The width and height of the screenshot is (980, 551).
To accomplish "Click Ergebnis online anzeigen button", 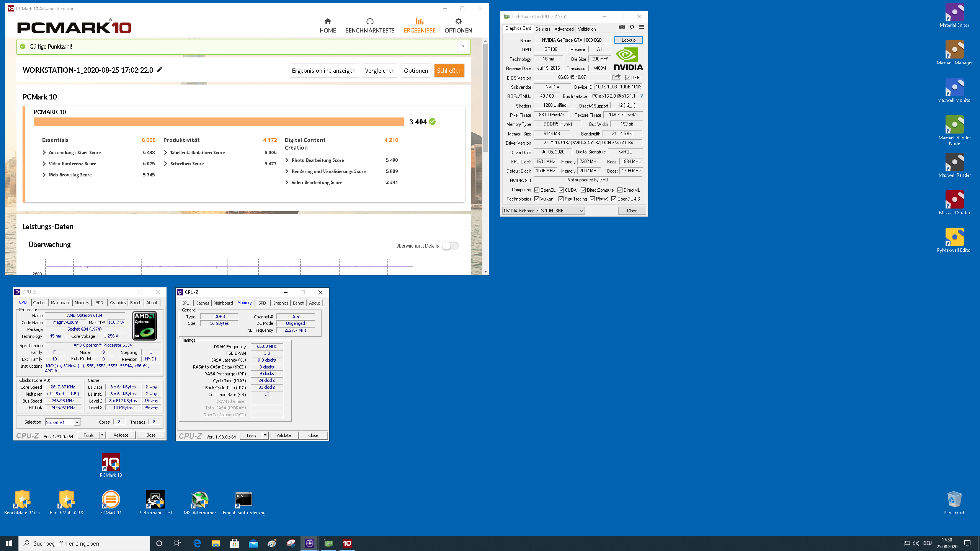I will tap(323, 70).
